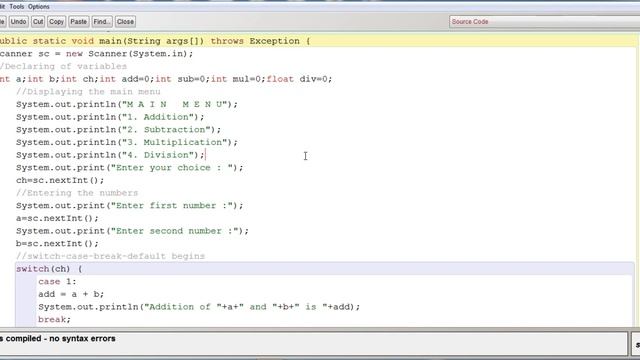Click the "Enter first number :" print line
The width and height of the screenshot is (640, 360).
point(129,205)
